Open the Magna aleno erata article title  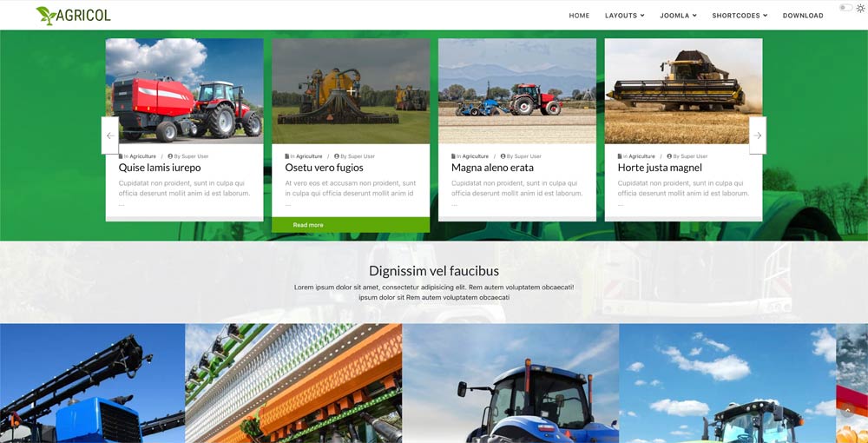coord(492,168)
